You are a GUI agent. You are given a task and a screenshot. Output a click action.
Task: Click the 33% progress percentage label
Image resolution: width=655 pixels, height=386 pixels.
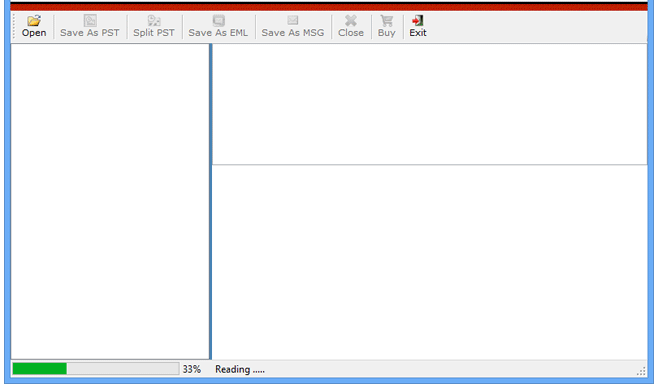(192, 369)
